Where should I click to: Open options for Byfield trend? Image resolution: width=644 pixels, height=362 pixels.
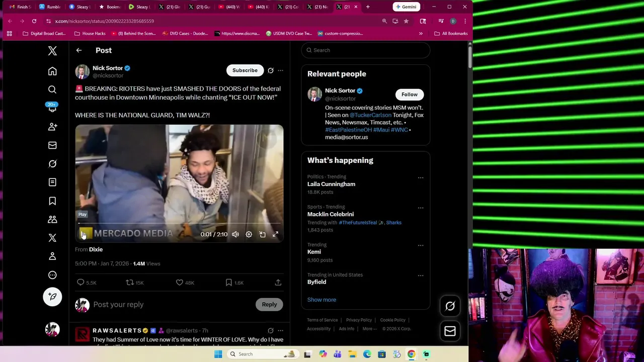click(x=421, y=276)
